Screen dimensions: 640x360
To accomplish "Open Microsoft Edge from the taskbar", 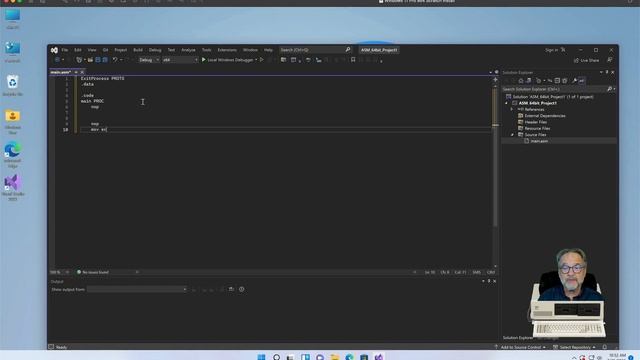I will [349, 357].
